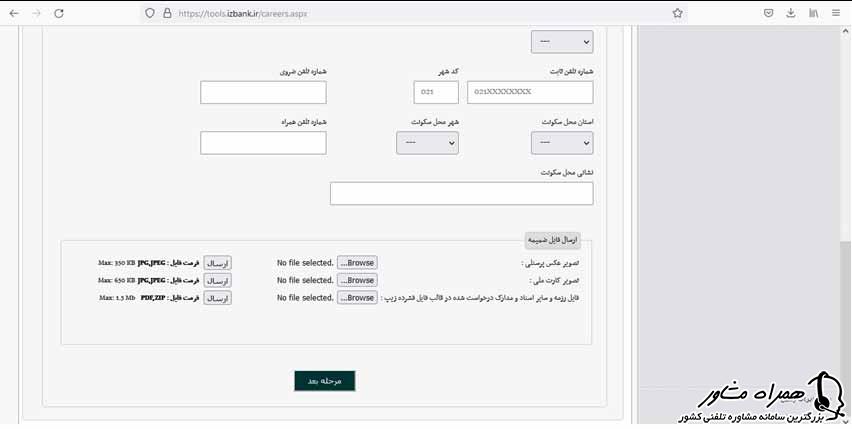Click the landline field showing 021XXXXXXXX

tap(530, 92)
